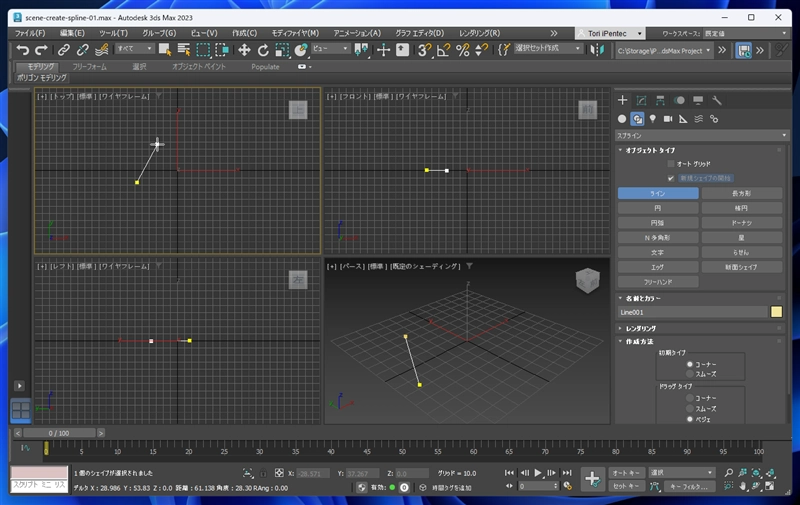This screenshot has width=800, height=505.
Task: Select the Link tool chain icon
Action: tap(63, 49)
